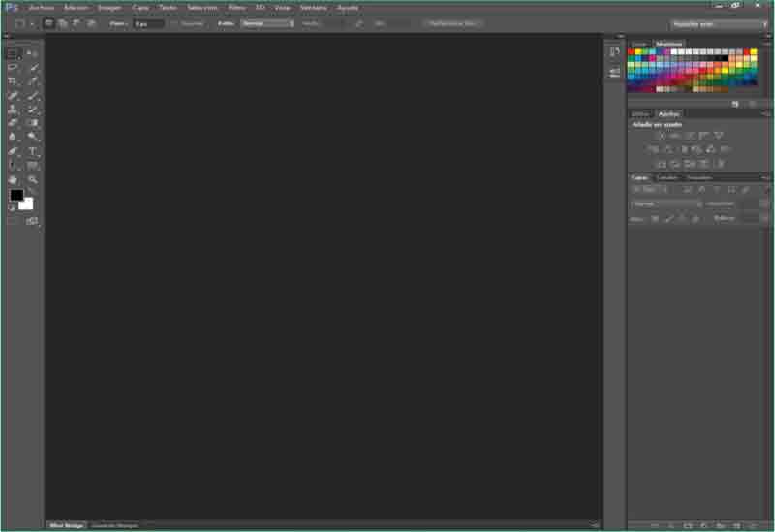Image resolution: width=775 pixels, height=532 pixels.
Task: Open the workspace selector dropdown
Action: pyautogui.click(x=719, y=23)
